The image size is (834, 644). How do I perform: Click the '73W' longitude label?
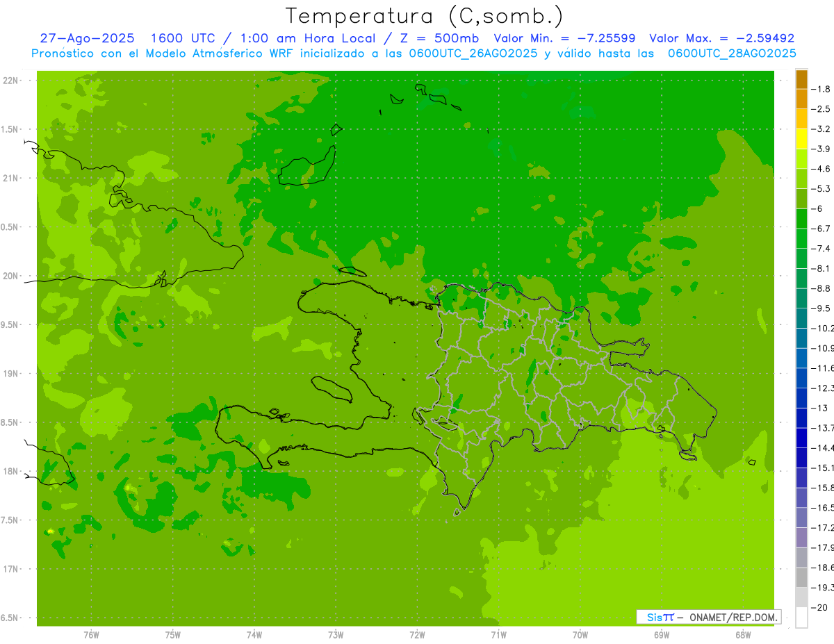(x=336, y=635)
